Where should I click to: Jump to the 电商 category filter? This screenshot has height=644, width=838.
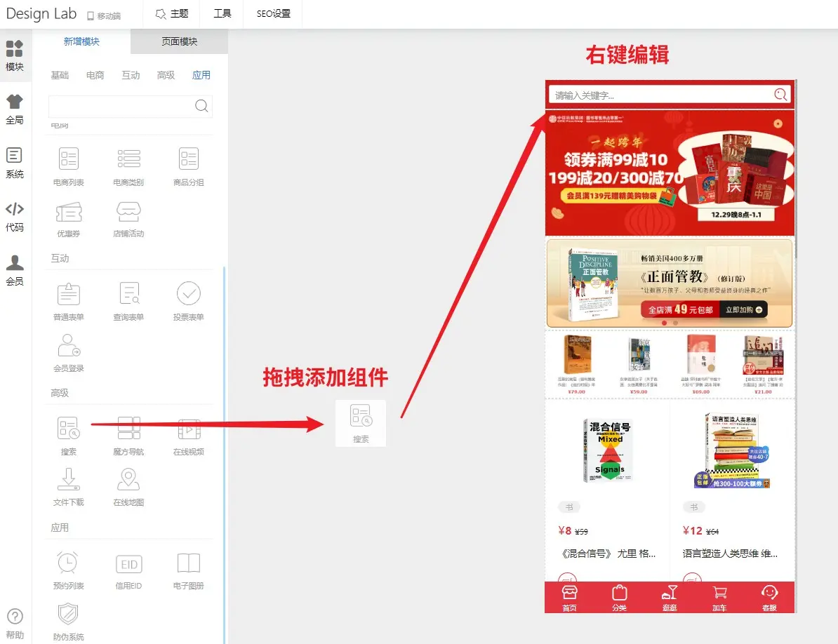(x=95, y=75)
